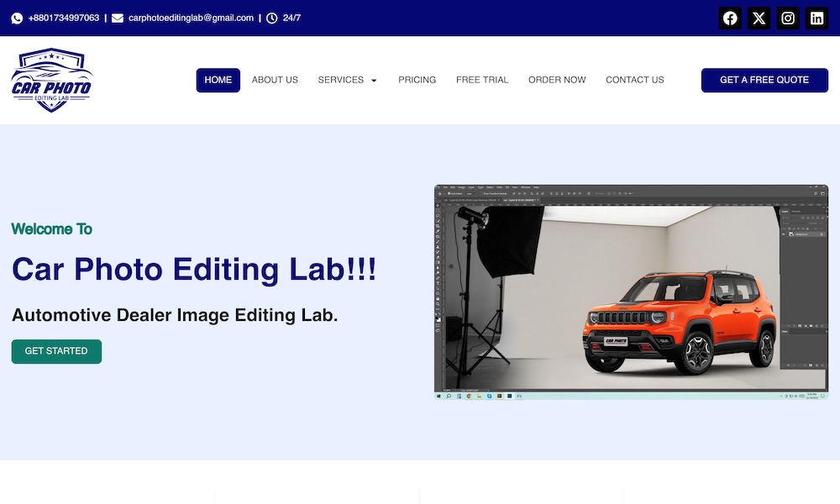Viewport: 840px width, 504px height.
Task: Click the Get Started button
Action: [x=56, y=351]
